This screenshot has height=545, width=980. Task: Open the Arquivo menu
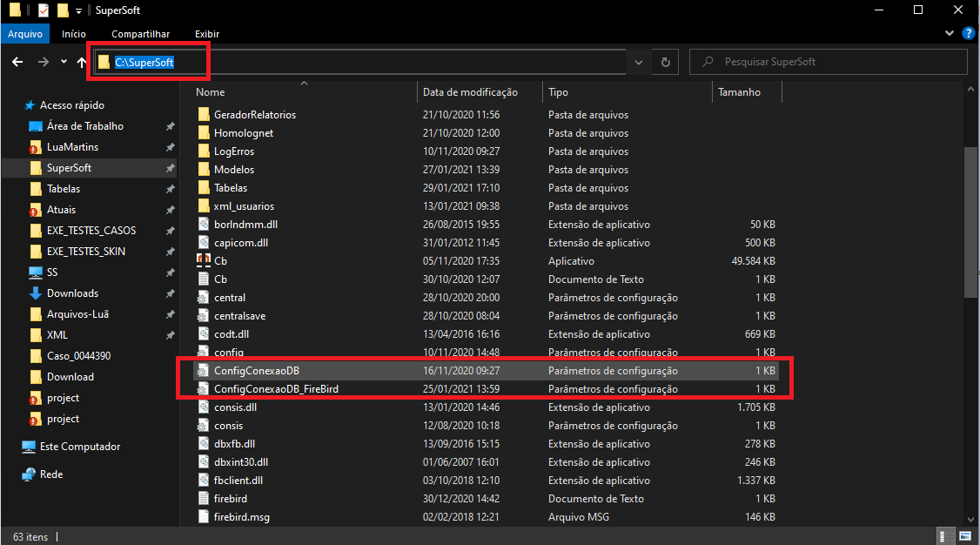tap(25, 34)
